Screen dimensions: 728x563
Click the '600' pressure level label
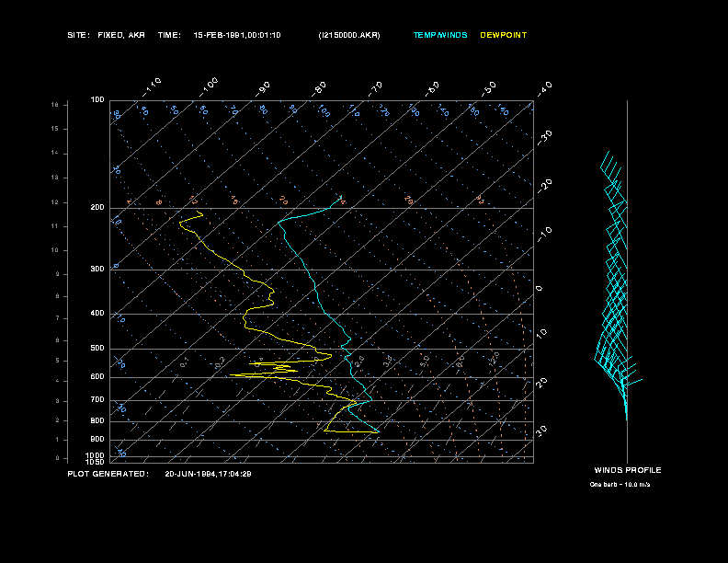97,377
